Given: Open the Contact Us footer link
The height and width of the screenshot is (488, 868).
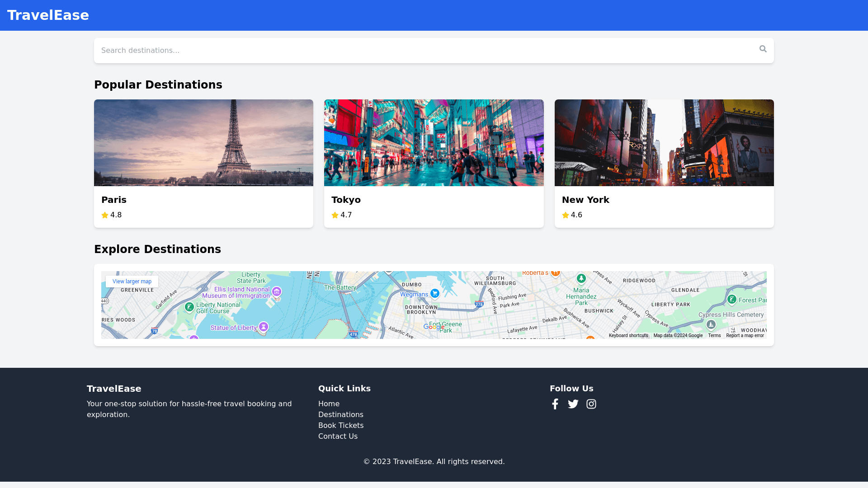Looking at the screenshot, I should pos(338,436).
